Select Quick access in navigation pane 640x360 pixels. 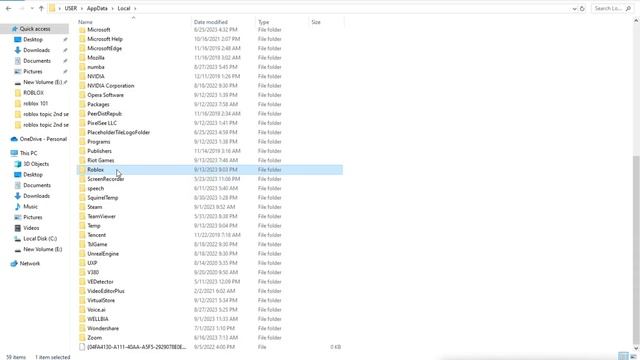click(x=35, y=29)
